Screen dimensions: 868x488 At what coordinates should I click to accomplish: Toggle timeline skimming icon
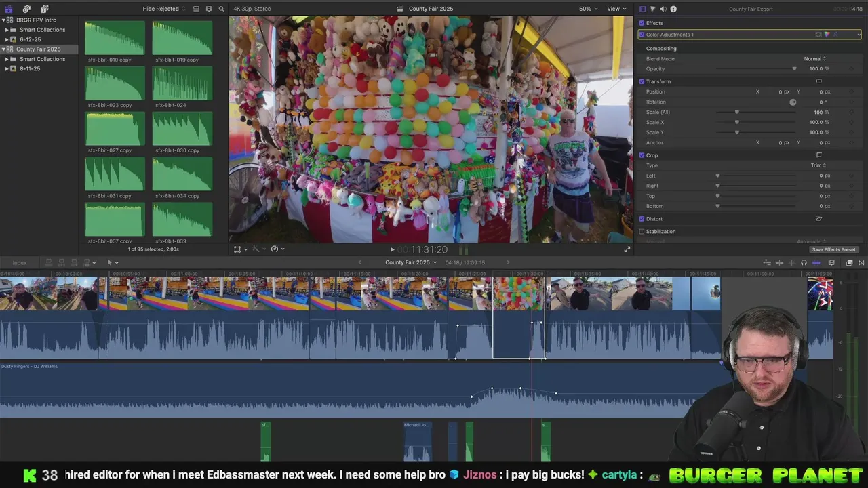pyautogui.click(x=779, y=262)
